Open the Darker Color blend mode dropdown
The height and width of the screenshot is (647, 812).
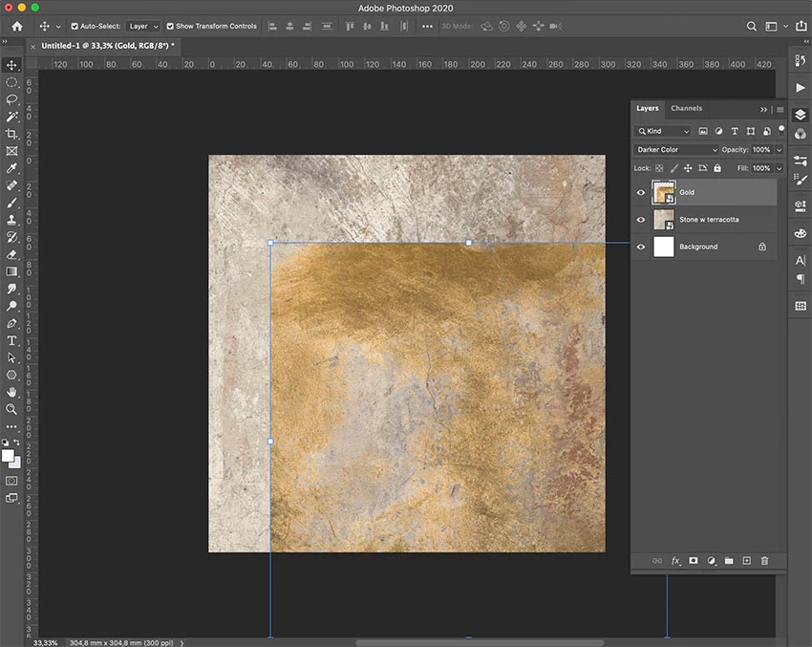[x=676, y=150]
